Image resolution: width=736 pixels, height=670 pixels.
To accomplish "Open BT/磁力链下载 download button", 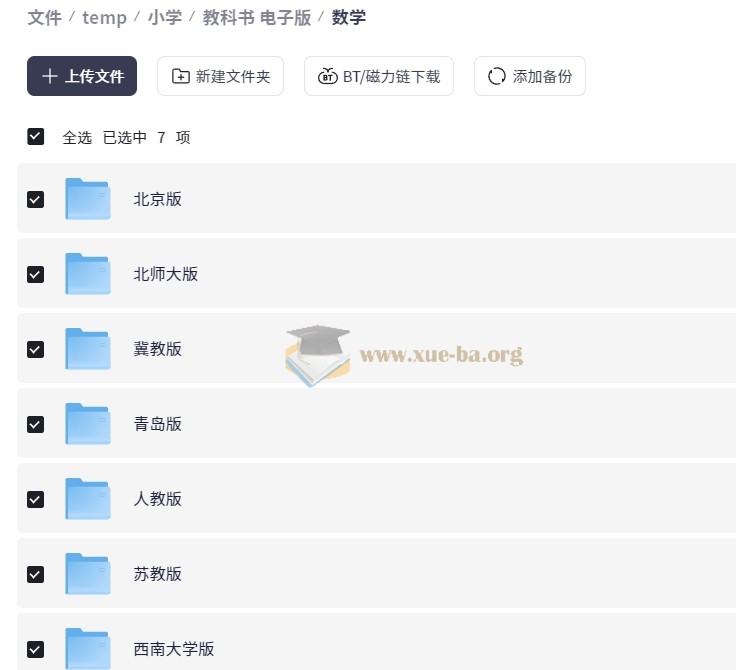I will tap(378, 76).
